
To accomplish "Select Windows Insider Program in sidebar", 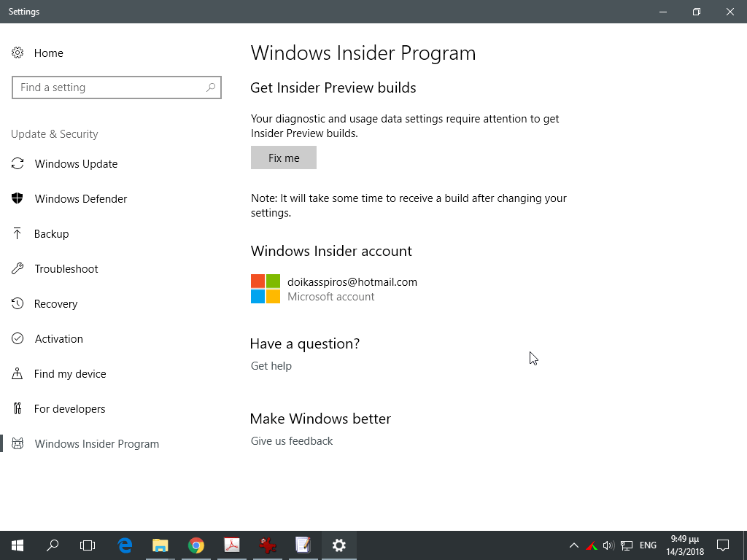I will pyautogui.click(x=97, y=444).
